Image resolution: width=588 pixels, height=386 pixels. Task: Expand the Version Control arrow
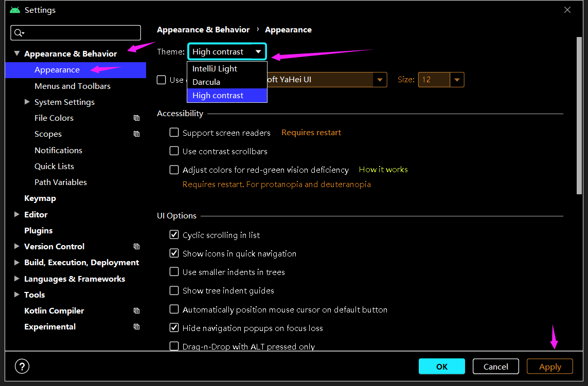17,246
